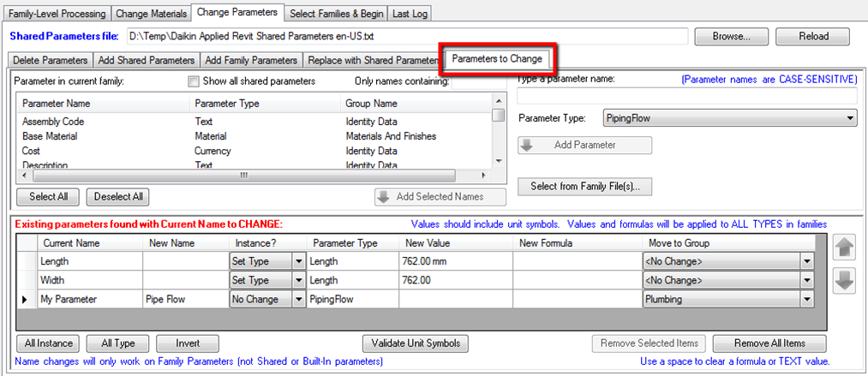Click Validate Unit Symbols button
This screenshot has height=376, width=868.
[x=416, y=343]
